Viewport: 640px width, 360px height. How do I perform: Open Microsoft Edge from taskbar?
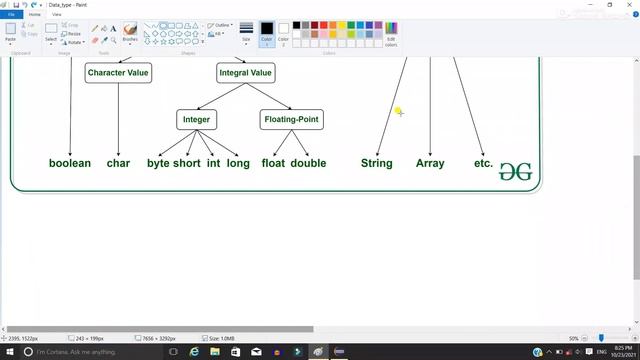(194, 352)
